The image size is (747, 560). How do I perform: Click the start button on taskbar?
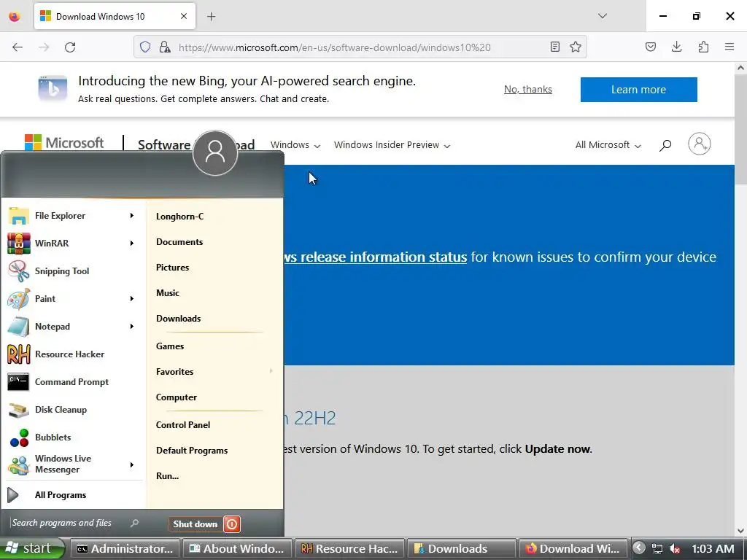pos(31,548)
